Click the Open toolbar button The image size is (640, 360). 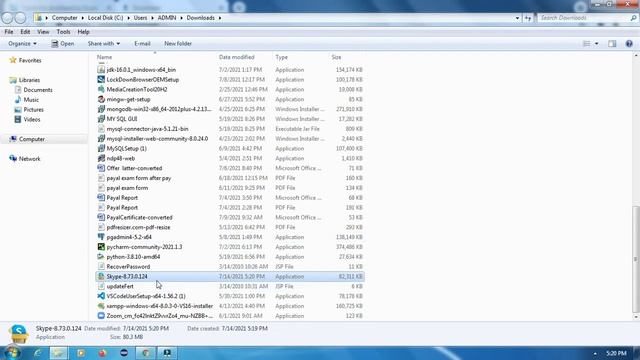coord(63,43)
